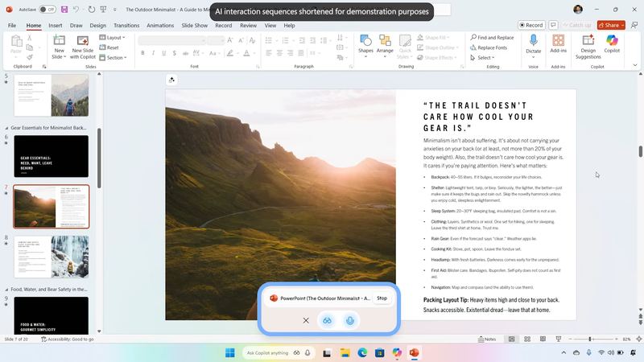Screen dimensions: 644x362
Task: Open the Layout dropdown
Action: pos(112,37)
